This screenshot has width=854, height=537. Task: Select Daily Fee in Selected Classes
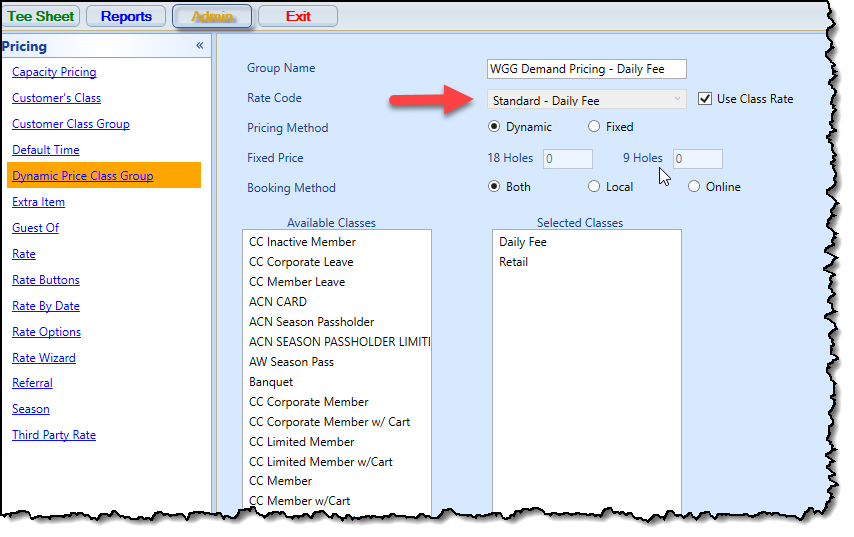523,242
